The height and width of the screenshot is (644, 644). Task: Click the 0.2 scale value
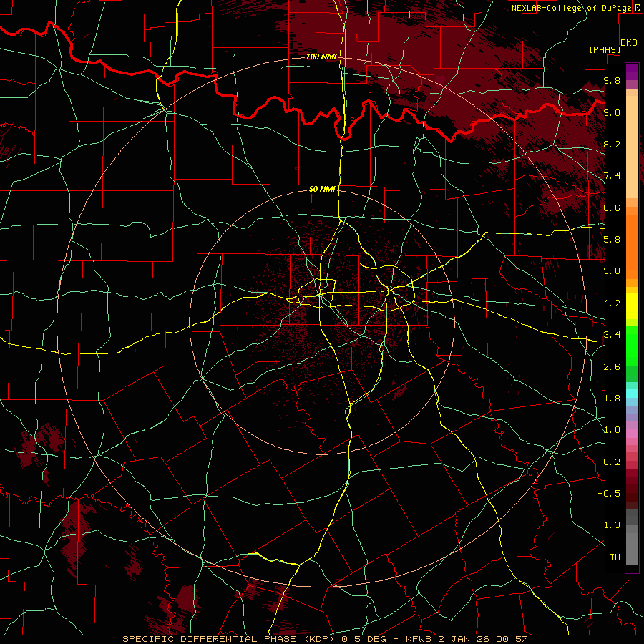pos(612,462)
